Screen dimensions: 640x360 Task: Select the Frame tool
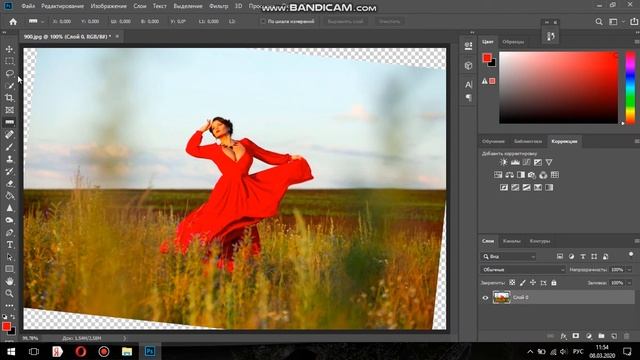pyautogui.click(x=9, y=110)
